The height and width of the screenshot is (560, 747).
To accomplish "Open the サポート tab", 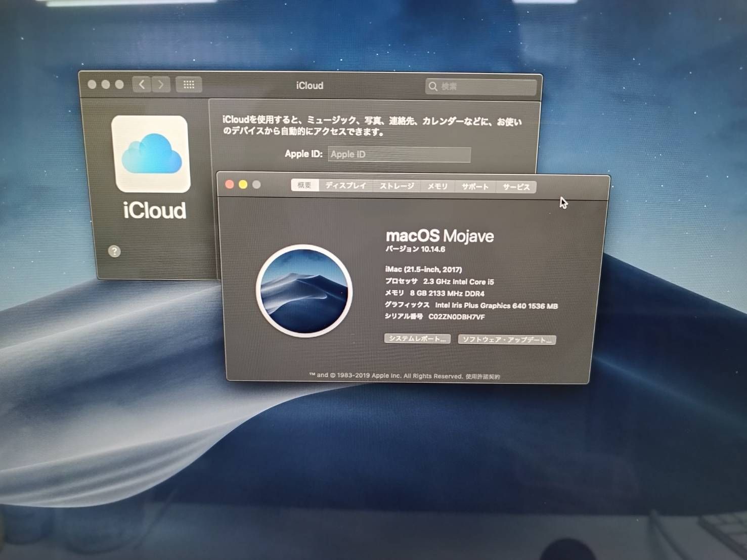I will pyautogui.click(x=474, y=186).
